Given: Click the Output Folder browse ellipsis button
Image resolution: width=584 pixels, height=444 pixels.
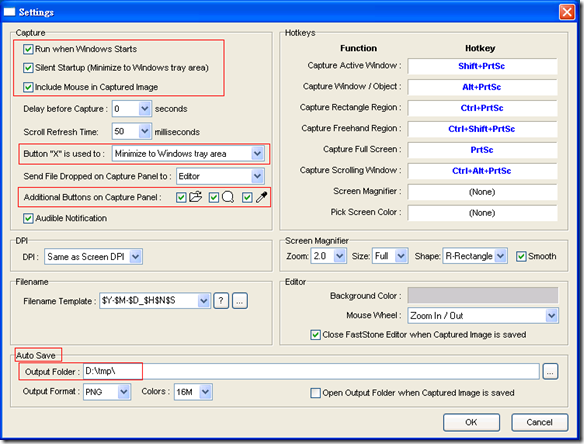Looking at the screenshot, I should (x=550, y=371).
